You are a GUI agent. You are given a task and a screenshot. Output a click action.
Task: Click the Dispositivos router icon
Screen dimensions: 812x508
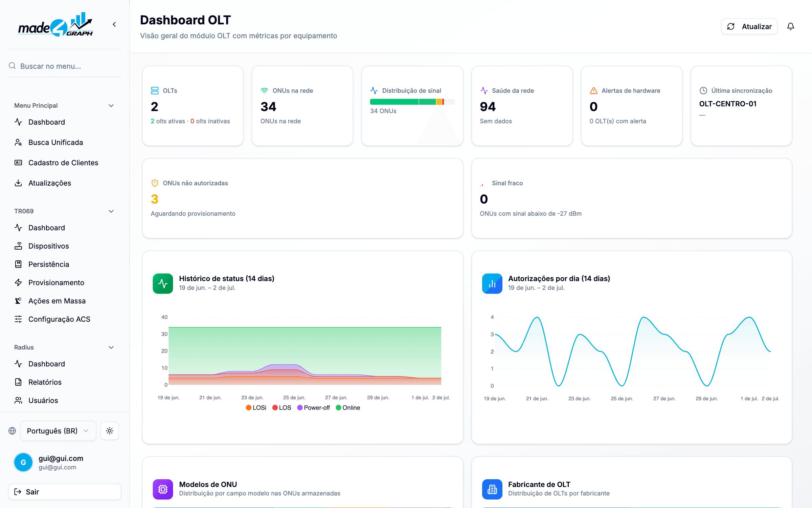tap(18, 246)
